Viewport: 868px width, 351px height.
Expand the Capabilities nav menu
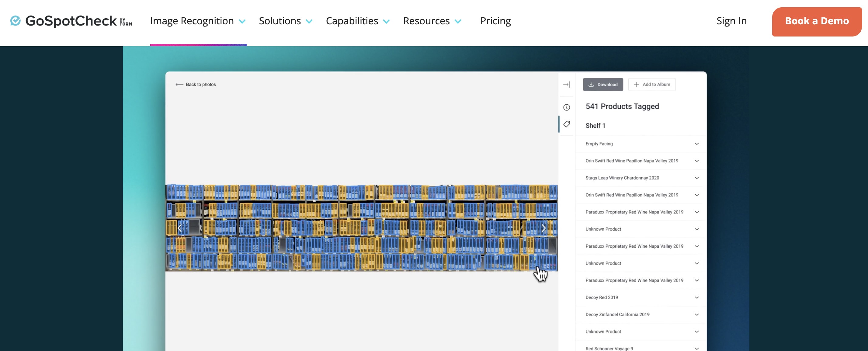click(358, 21)
